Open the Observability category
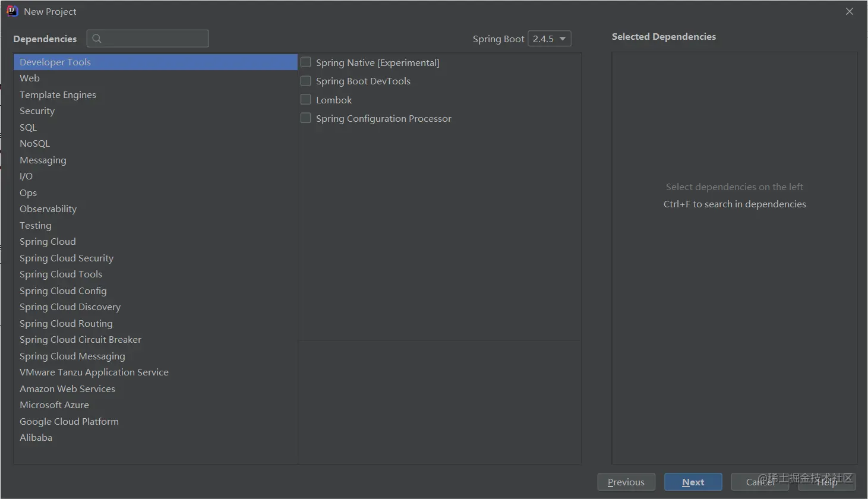 156,209
